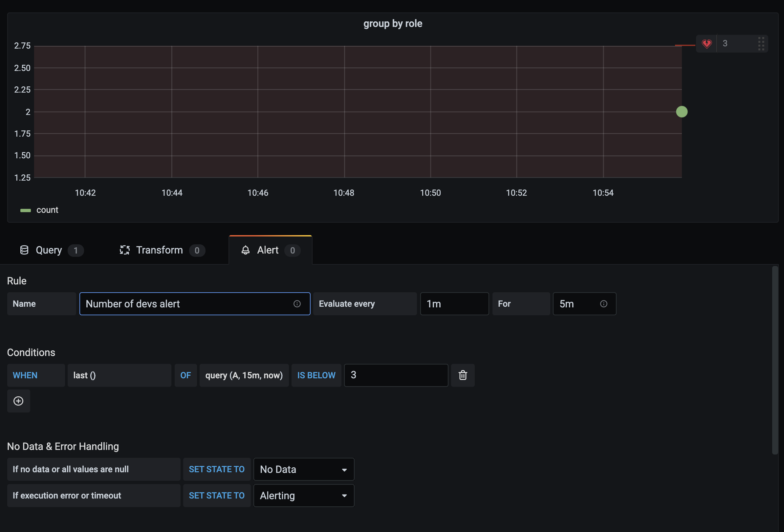784x532 pixels.
Task: Click the bell icon on Alert tab
Action: pos(246,250)
